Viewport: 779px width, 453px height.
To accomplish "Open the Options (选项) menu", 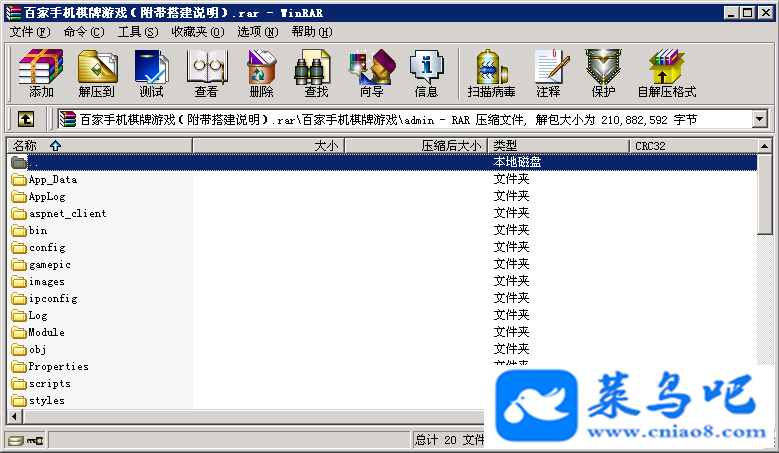I will point(257,32).
